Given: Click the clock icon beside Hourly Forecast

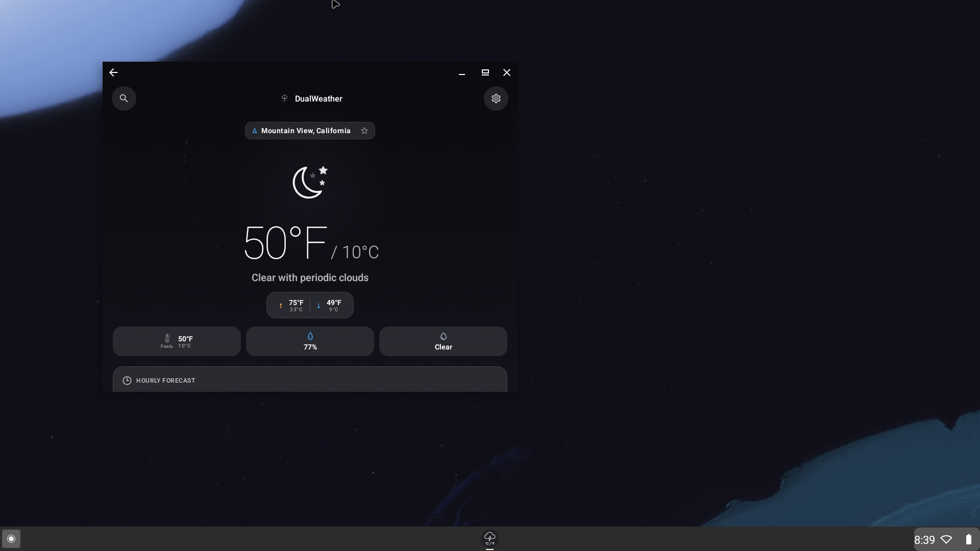Looking at the screenshot, I should [127, 381].
